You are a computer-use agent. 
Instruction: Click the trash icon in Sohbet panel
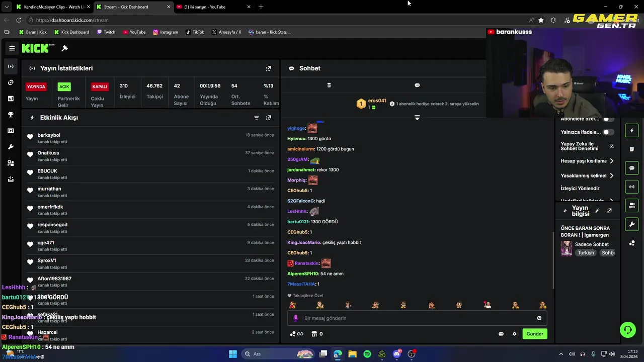329,85
